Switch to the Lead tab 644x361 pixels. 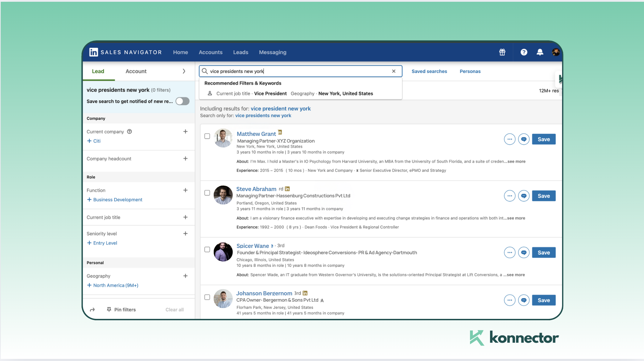click(98, 71)
